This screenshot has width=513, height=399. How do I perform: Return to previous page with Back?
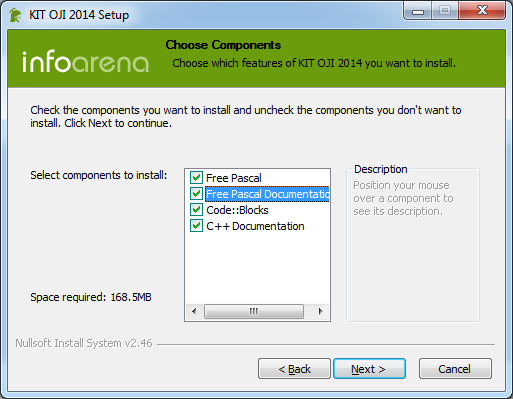pos(294,369)
